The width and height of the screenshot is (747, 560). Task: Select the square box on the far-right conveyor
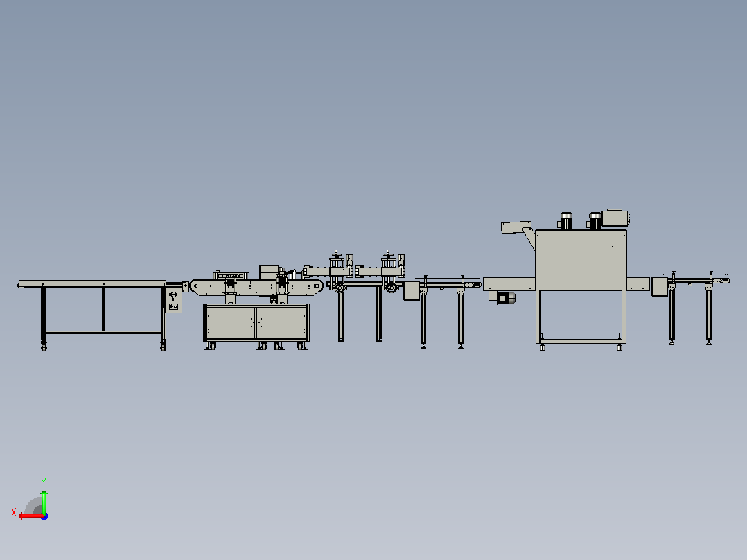(660, 286)
